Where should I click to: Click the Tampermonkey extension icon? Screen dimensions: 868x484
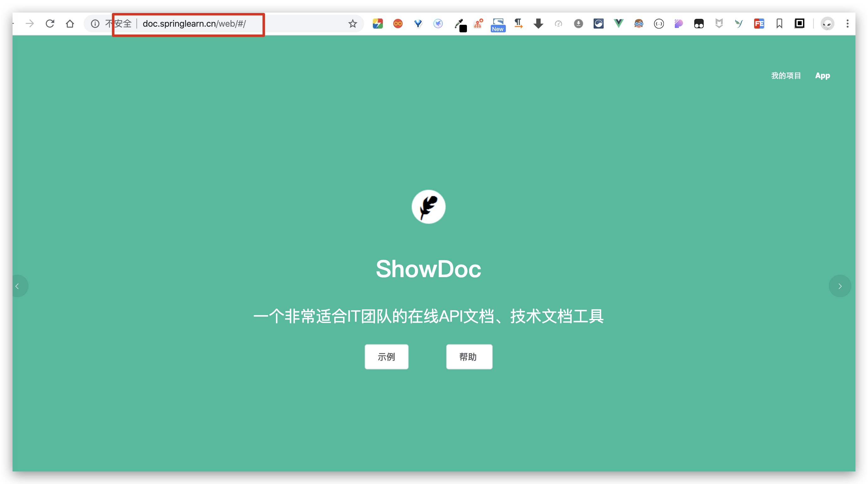699,24
